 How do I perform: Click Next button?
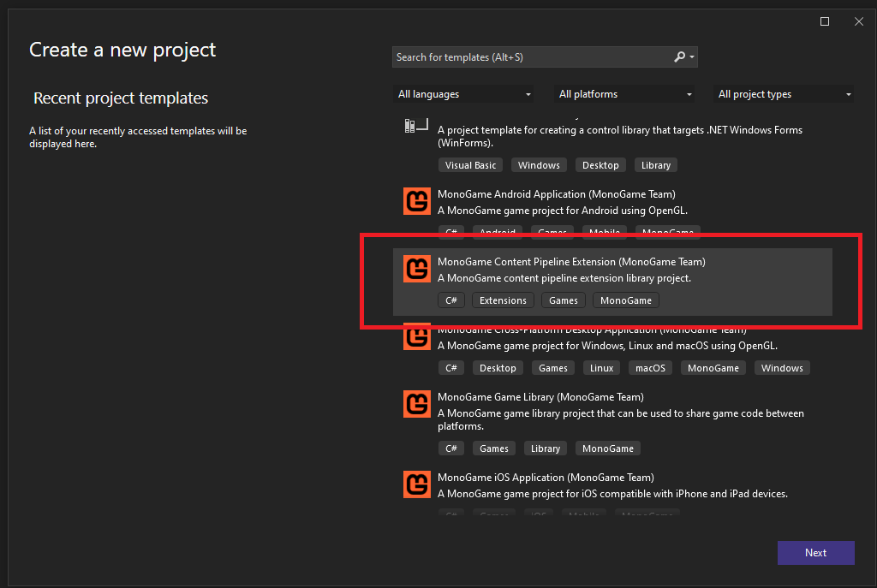pyautogui.click(x=815, y=553)
